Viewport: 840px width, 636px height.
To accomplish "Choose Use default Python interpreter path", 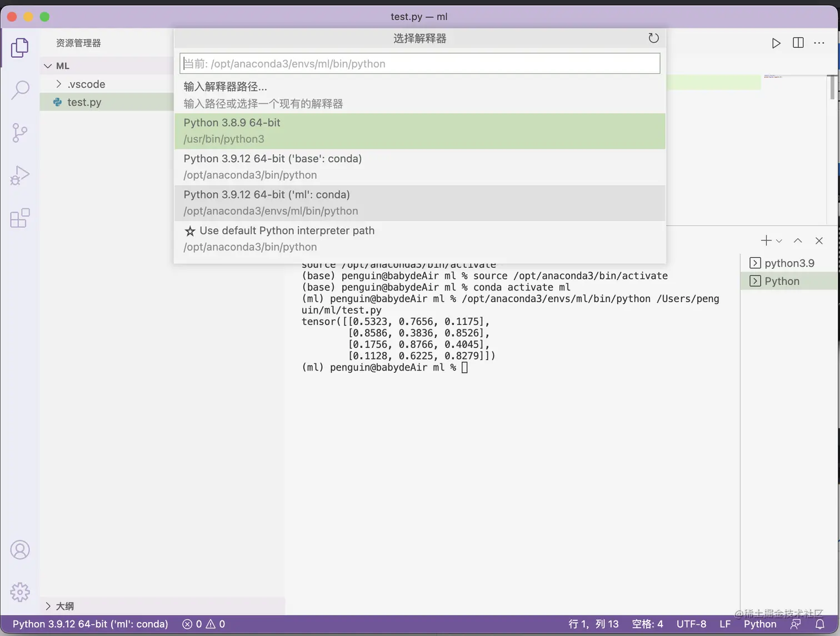I will click(x=420, y=239).
